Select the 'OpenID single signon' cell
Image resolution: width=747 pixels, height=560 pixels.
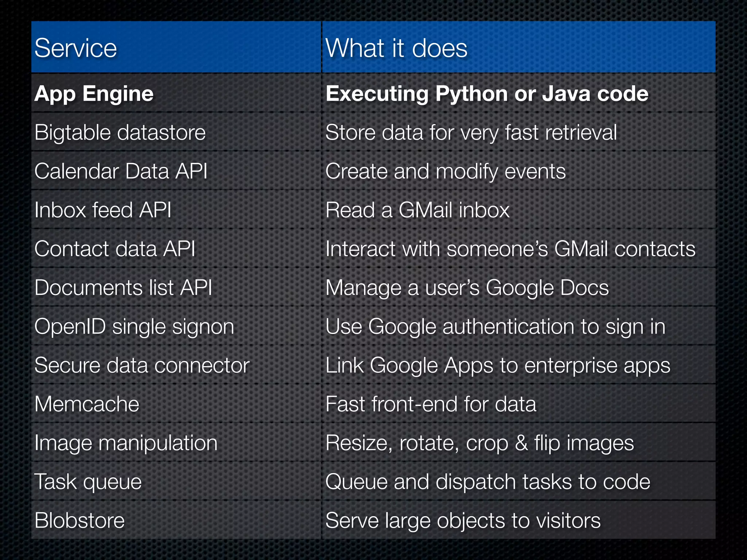[x=176, y=326]
